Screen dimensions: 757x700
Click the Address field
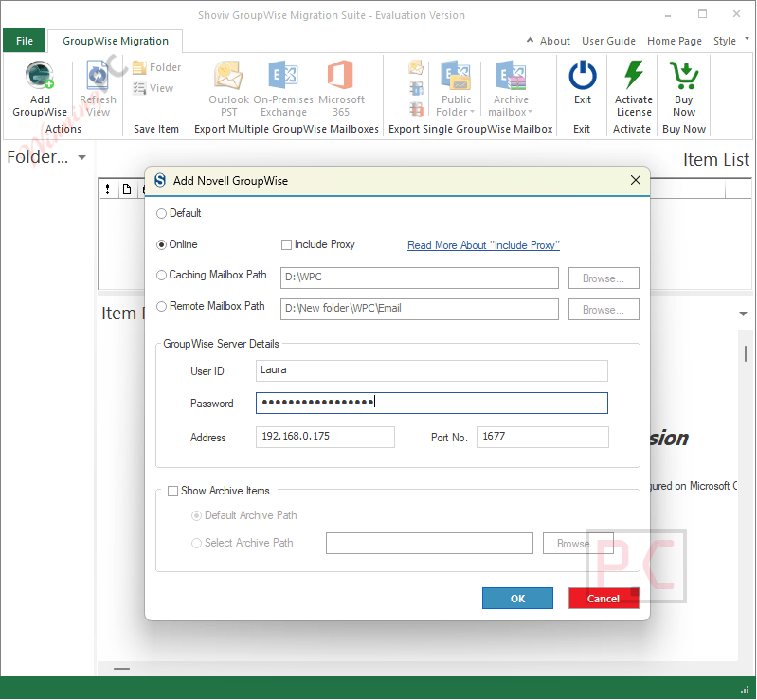click(x=325, y=438)
